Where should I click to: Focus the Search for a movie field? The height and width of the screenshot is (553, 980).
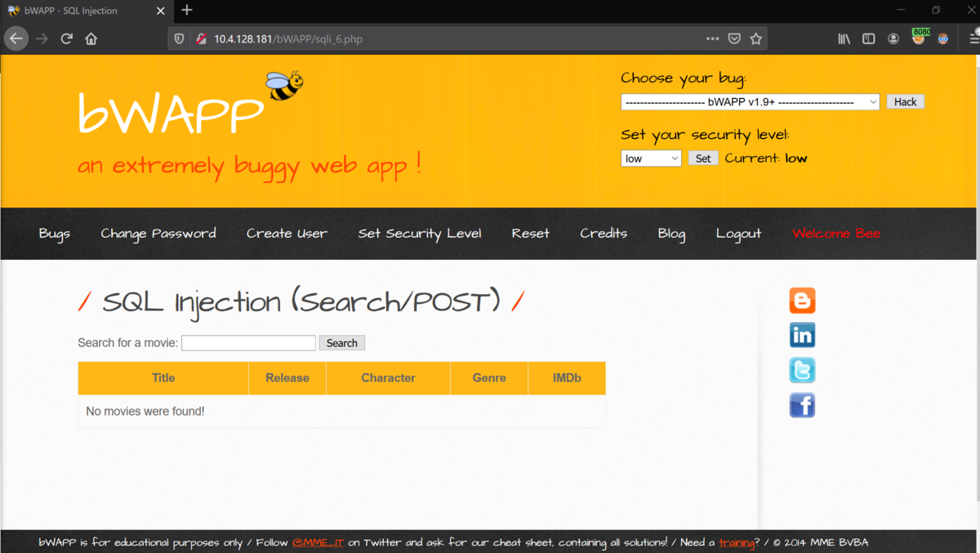point(248,343)
